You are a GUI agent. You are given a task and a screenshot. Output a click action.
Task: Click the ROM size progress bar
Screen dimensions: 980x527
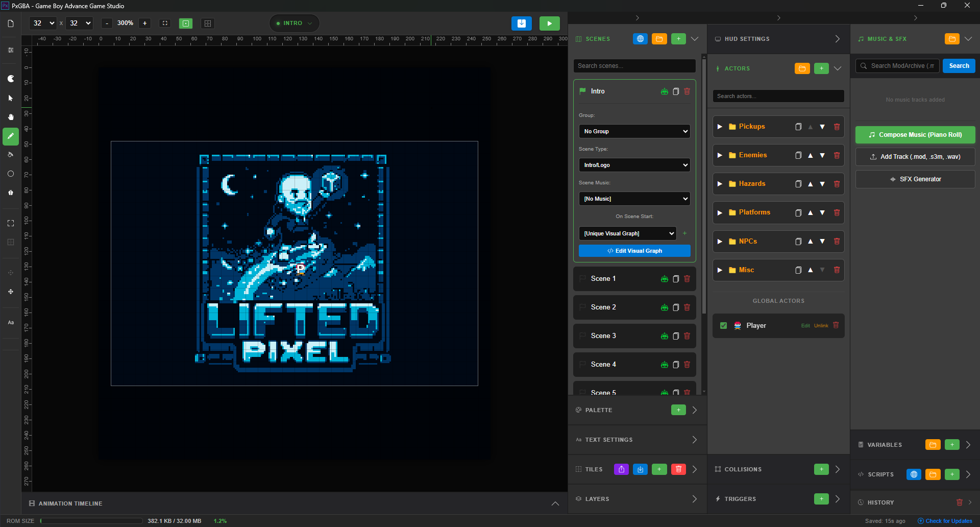pos(91,521)
